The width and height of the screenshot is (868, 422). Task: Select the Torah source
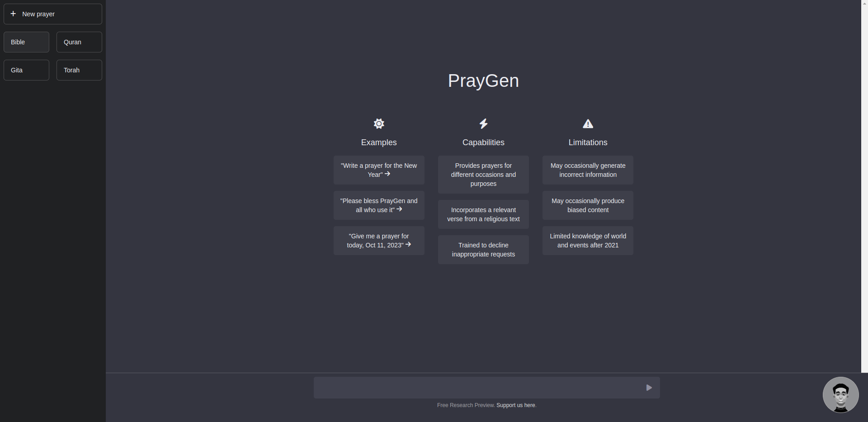pyautogui.click(x=79, y=70)
